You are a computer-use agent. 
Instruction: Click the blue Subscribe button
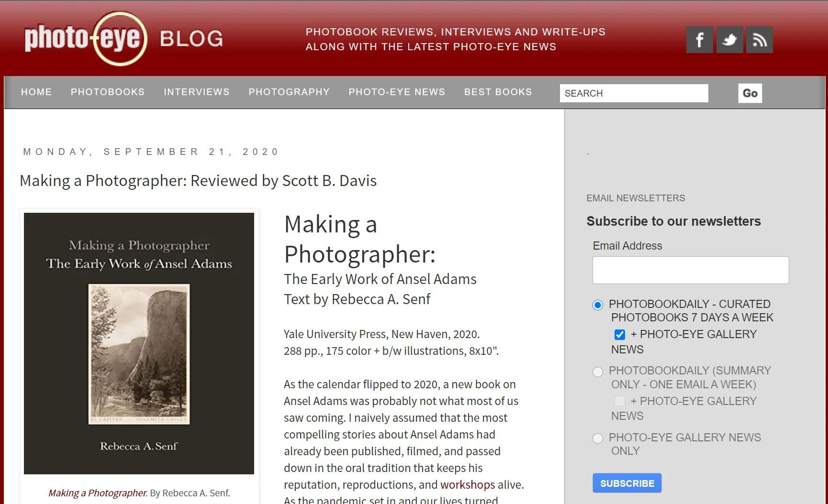627,483
